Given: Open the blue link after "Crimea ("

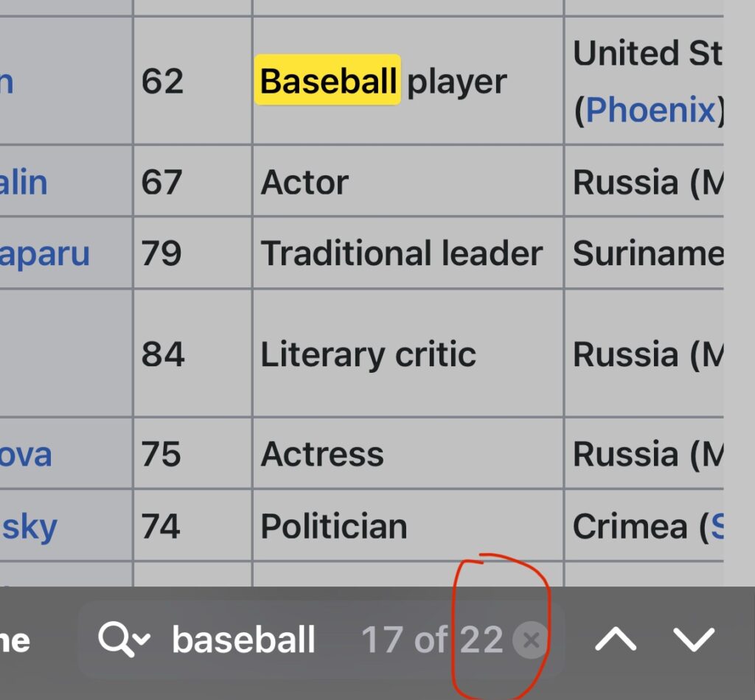Looking at the screenshot, I should (715, 526).
